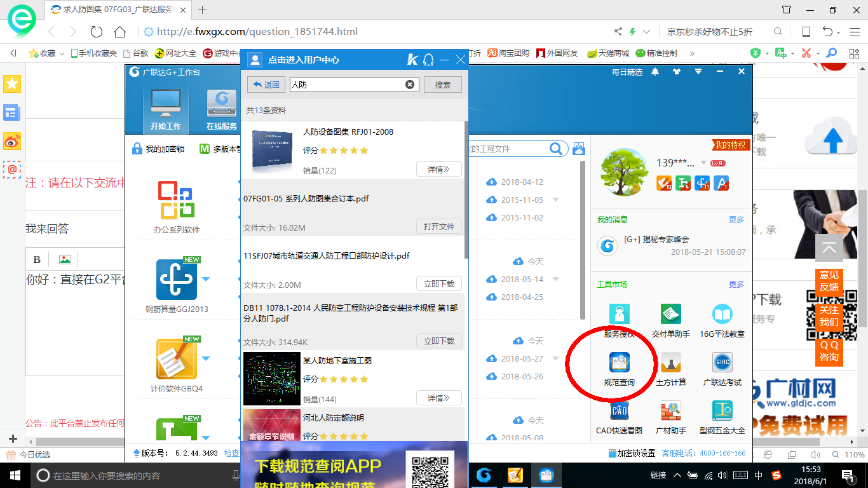Open the dropdown beside username 139***
This screenshot has width=868, height=488.
tap(703, 163)
